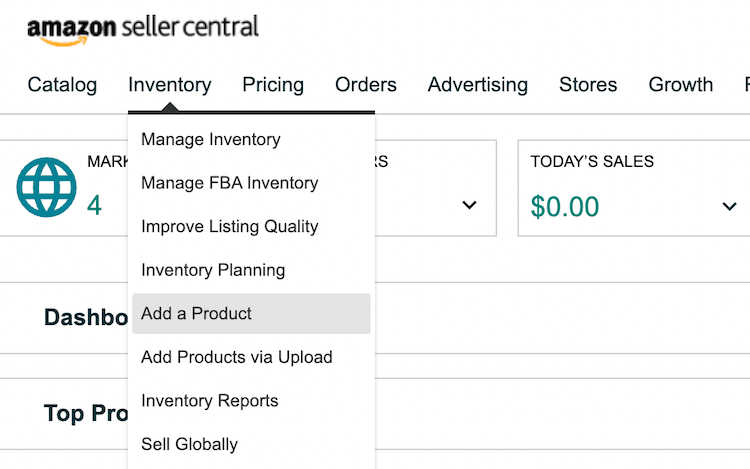The height and width of the screenshot is (469, 750).
Task: Open Inventory Reports
Action: click(x=210, y=401)
